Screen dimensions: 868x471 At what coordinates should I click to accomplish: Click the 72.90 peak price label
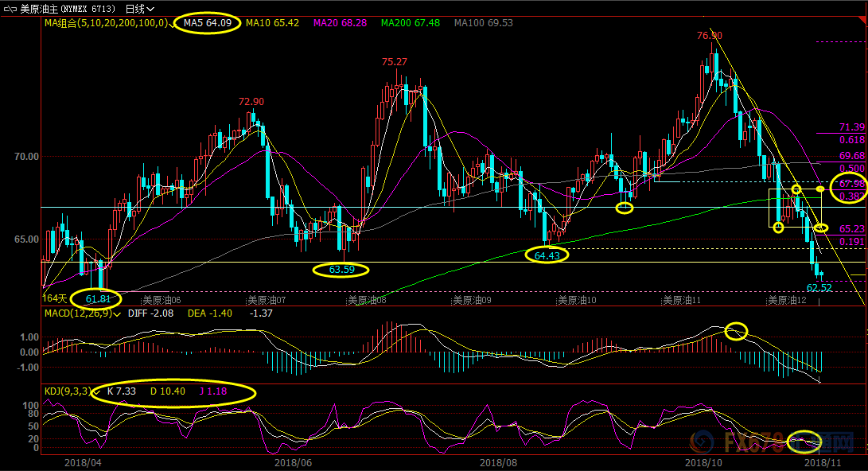[x=251, y=102]
